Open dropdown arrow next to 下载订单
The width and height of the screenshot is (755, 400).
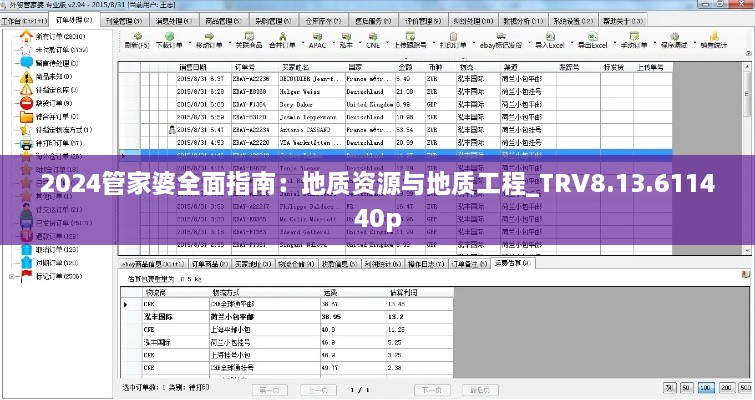coord(189,41)
